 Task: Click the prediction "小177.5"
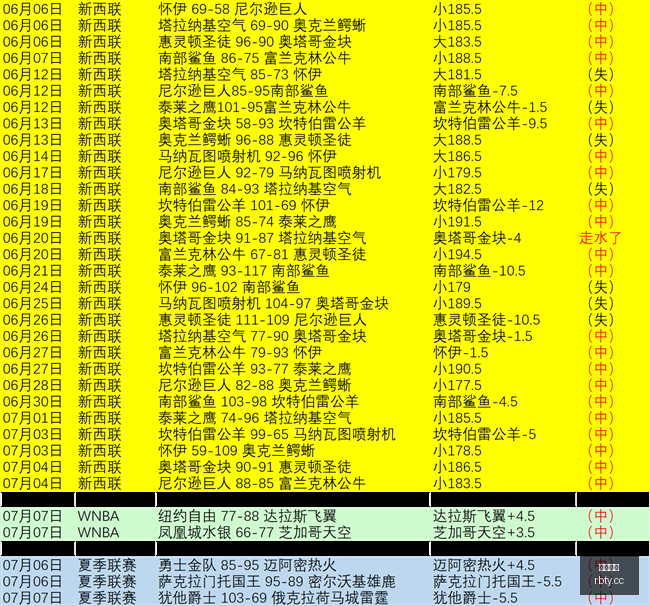(x=457, y=385)
